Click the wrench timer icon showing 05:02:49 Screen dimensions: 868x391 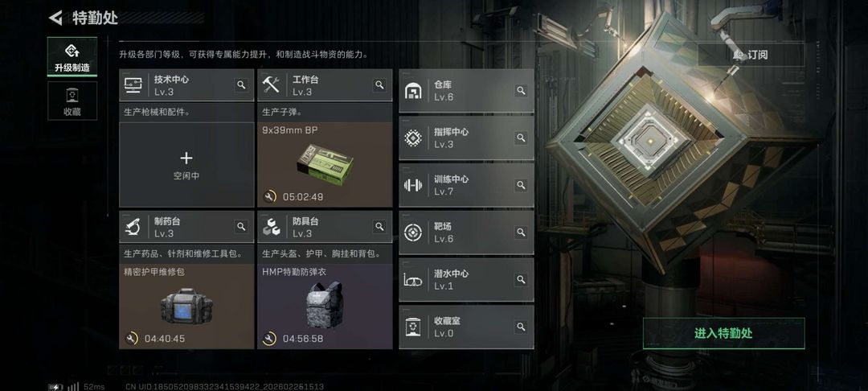point(269,196)
